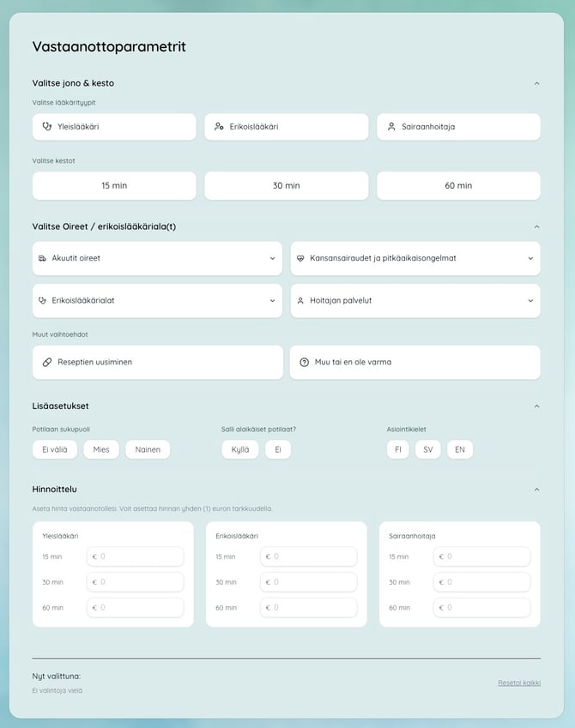Viewport: 575px width, 728px height.
Task: Enable the SV service language
Action: [428, 449]
